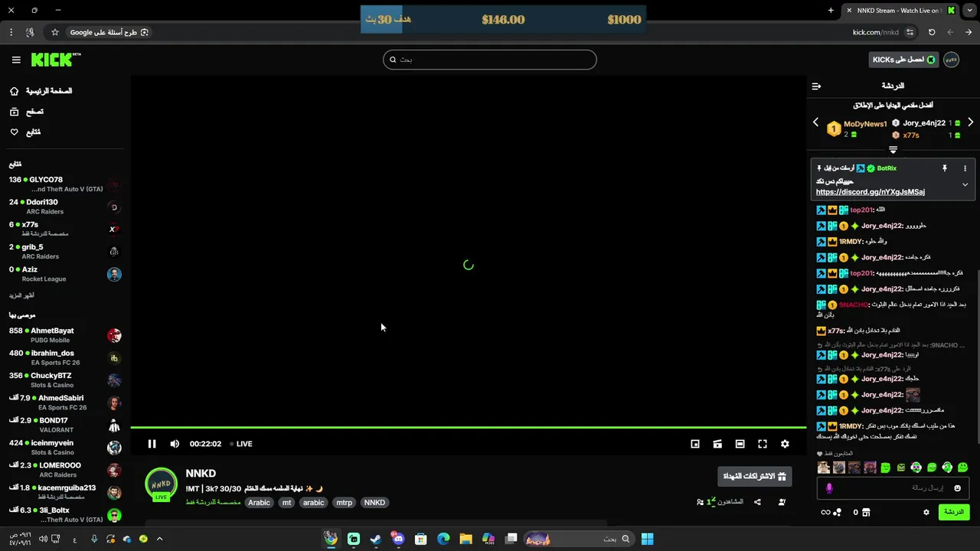Open GLYCO78 followed channel
Image resolution: width=980 pixels, height=551 pixels.
tap(64, 184)
